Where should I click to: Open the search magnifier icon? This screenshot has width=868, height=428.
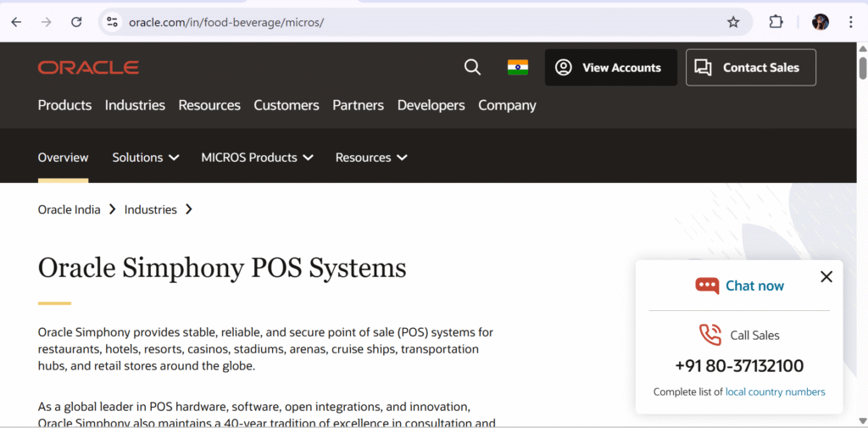pyautogui.click(x=472, y=68)
